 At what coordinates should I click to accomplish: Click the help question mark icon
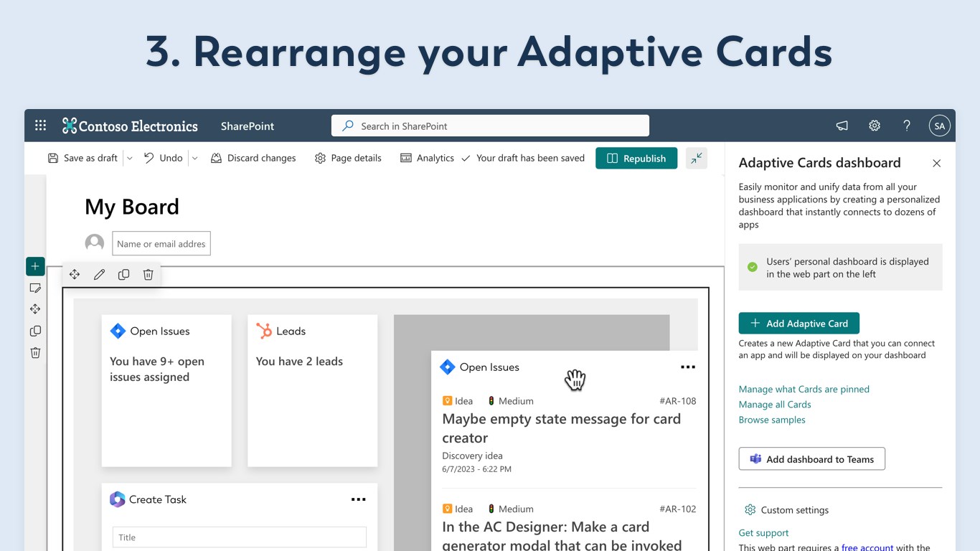(x=907, y=126)
